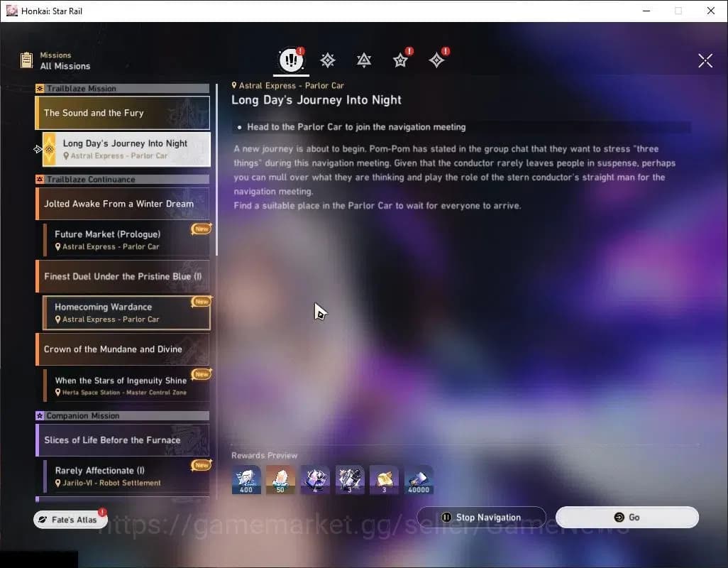Click the location pin at Astral Express header
This screenshot has height=568, width=728.
click(234, 85)
